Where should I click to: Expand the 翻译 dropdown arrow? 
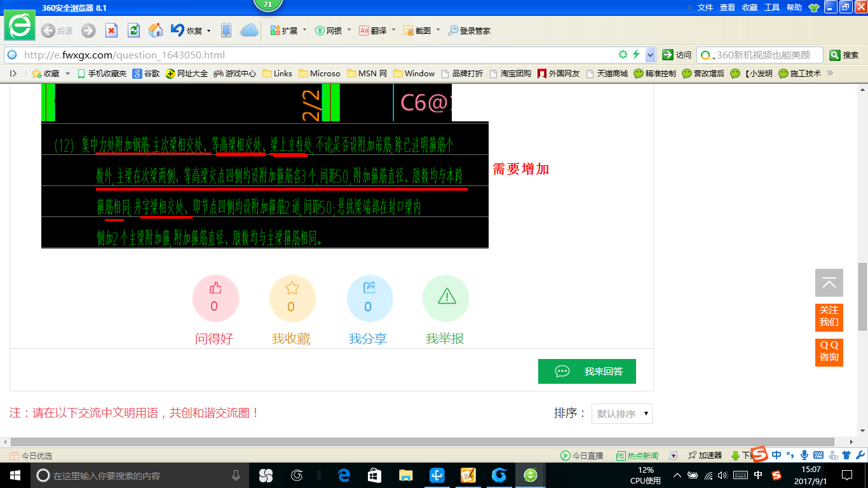point(393,30)
